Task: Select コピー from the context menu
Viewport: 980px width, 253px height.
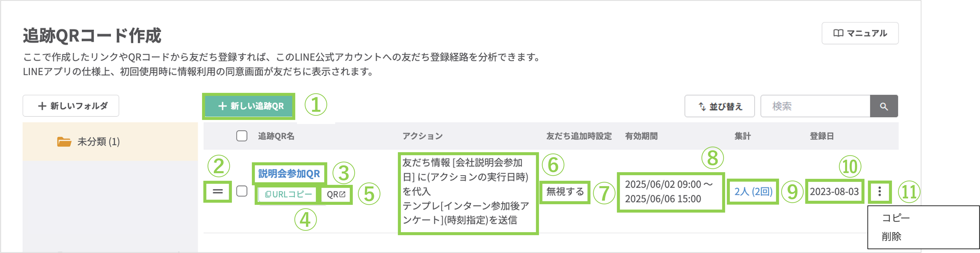Action: pyautogui.click(x=895, y=218)
